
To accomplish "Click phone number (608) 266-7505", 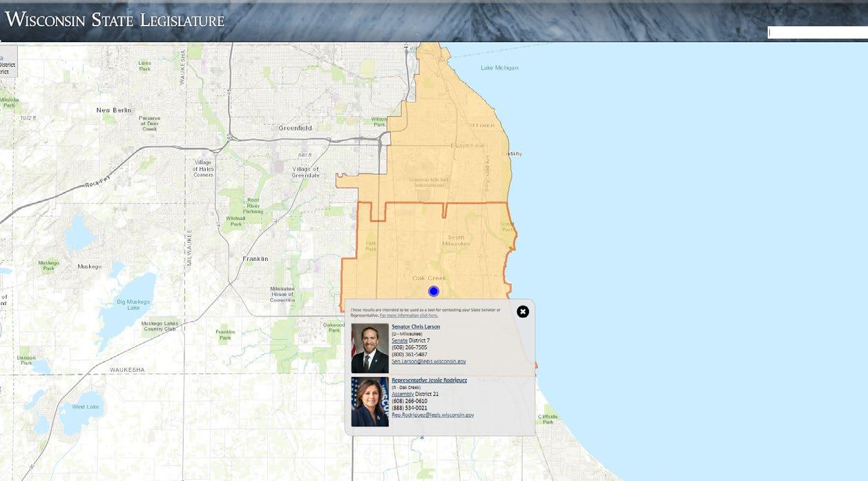I will click(x=409, y=347).
